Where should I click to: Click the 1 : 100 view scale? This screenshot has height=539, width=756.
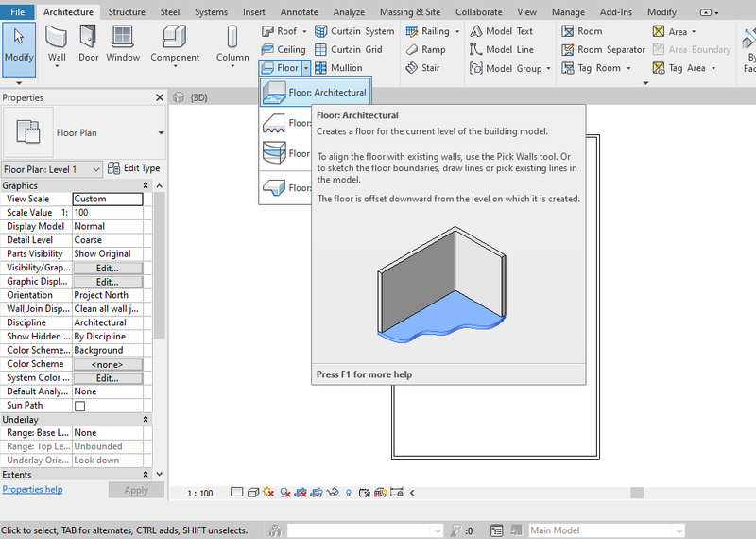200,494
